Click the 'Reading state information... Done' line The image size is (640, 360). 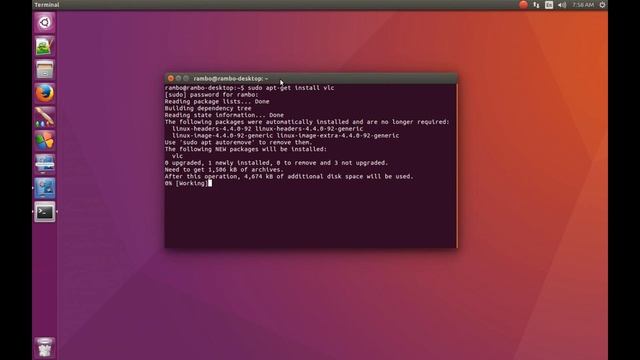click(224, 115)
